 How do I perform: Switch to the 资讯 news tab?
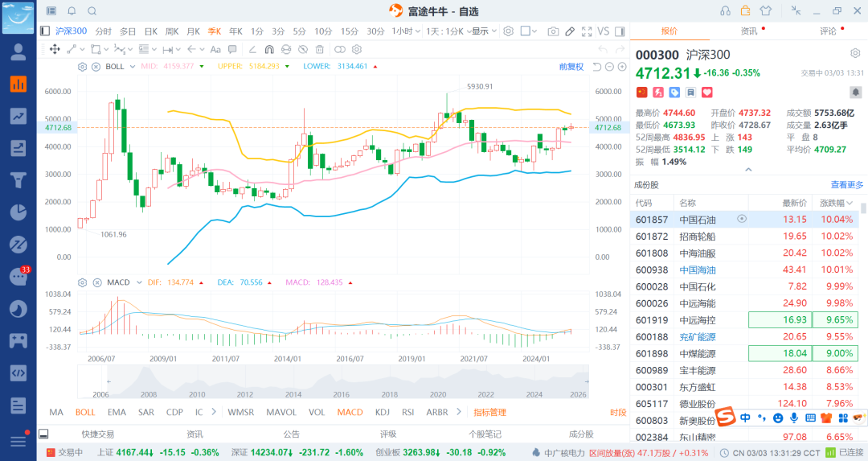tap(749, 31)
